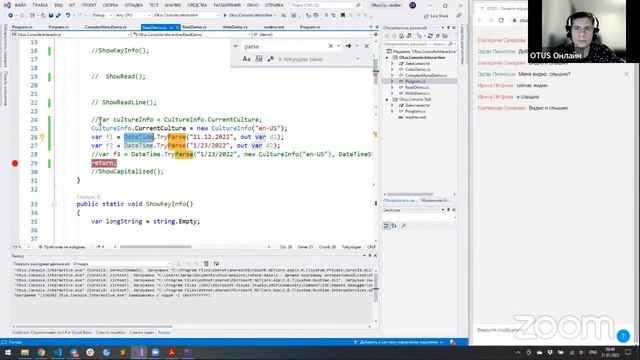Open the startup project dropdown
The width and height of the screenshot is (640, 360).
(x=186, y=15)
